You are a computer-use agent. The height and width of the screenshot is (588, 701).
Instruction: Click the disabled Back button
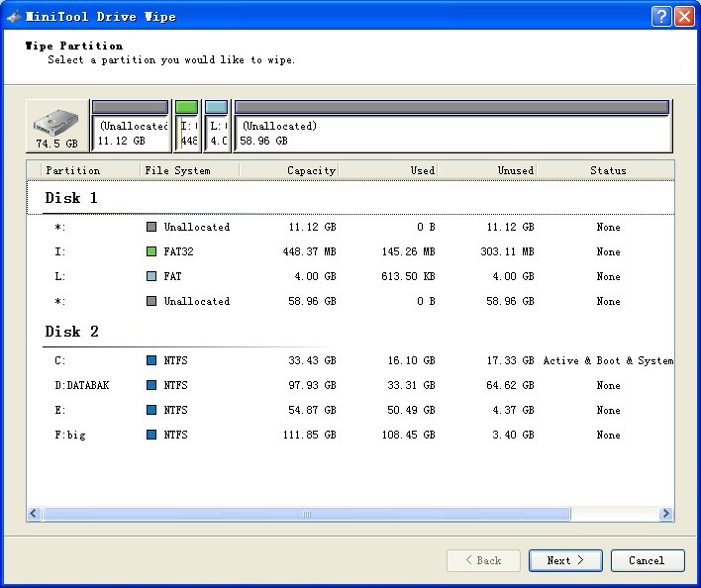point(483,560)
